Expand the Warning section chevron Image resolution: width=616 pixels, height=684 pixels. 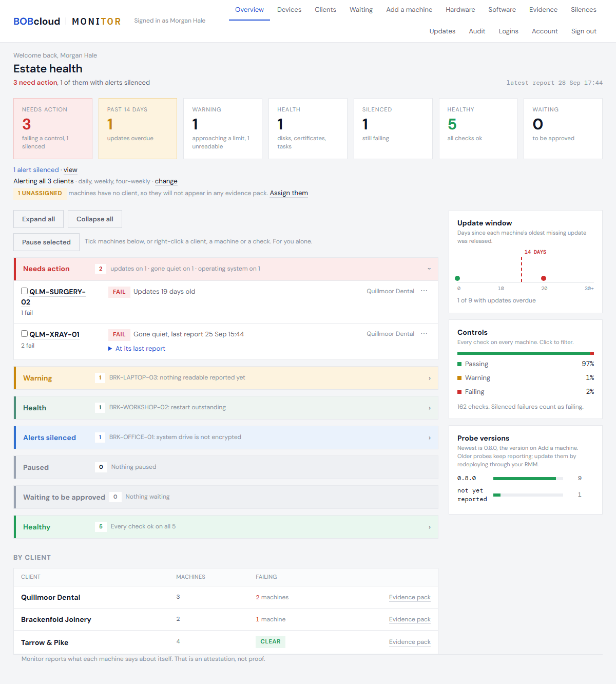tap(430, 378)
